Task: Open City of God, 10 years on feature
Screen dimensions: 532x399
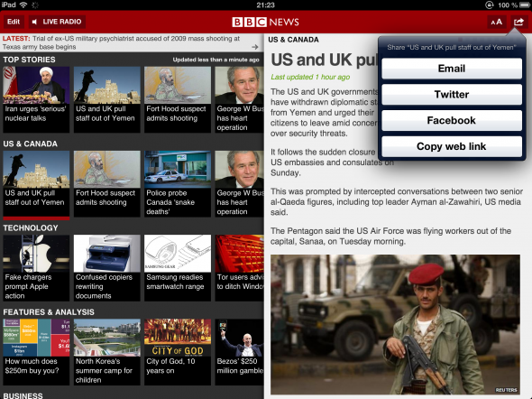Action: click(x=178, y=352)
